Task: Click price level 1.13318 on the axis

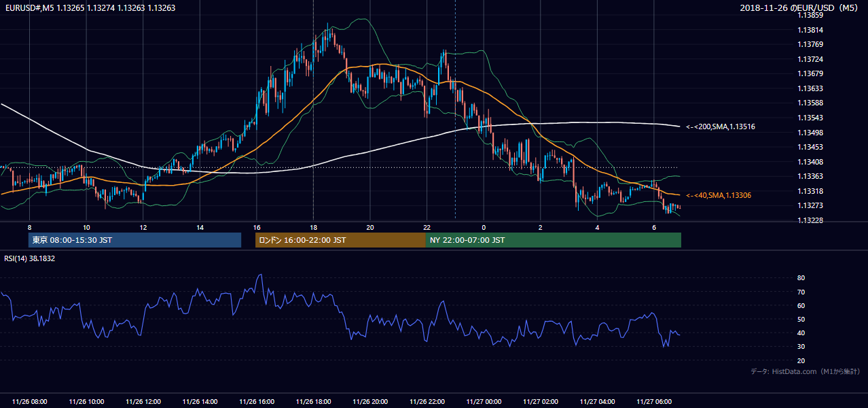Action: 811,191
